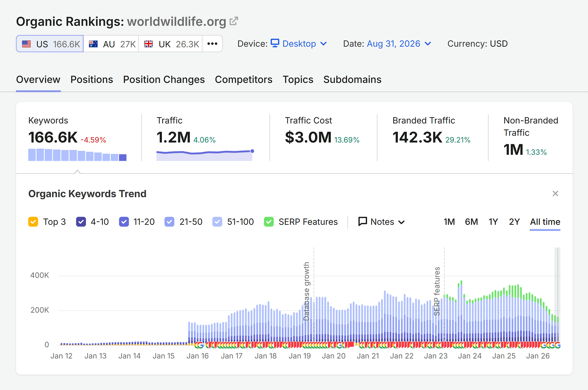Screen dimensions: 588x390
Task: Toggle the Top 3 checkbox
Action: (33, 222)
